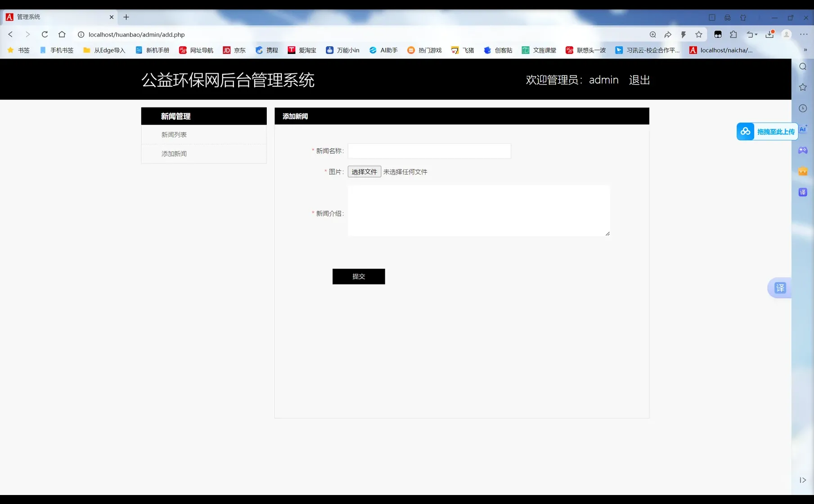Open the downloads icon with notification badge
This screenshot has width=814, height=504.
tap(769, 34)
